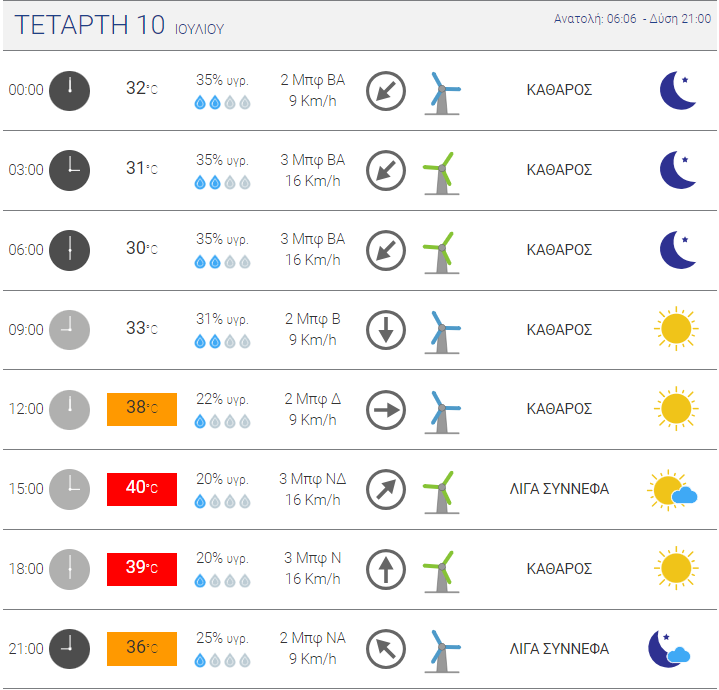Click the sun icon for 09:00
Screen dimensions: 719x690
click(x=676, y=329)
